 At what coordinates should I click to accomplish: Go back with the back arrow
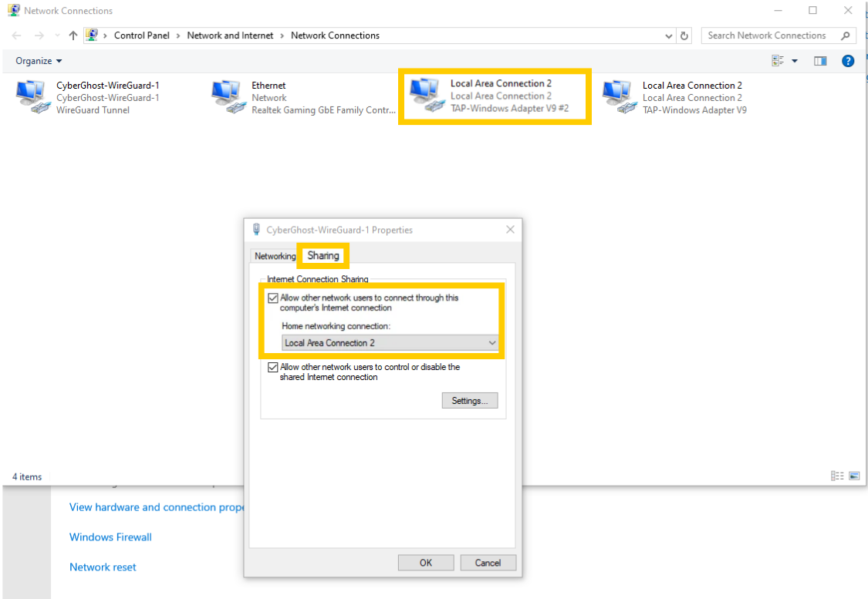point(17,35)
